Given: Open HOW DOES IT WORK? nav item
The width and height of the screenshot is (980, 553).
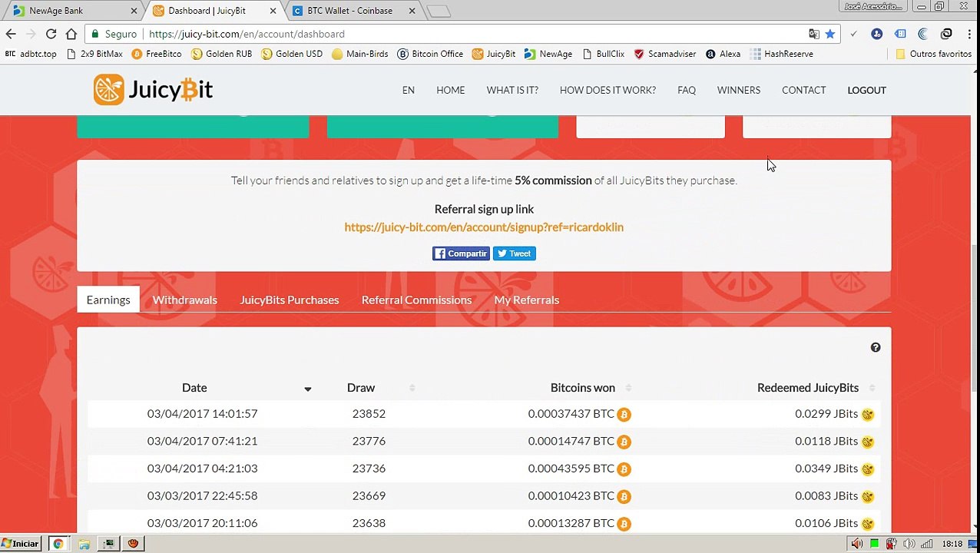Looking at the screenshot, I should (608, 90).
